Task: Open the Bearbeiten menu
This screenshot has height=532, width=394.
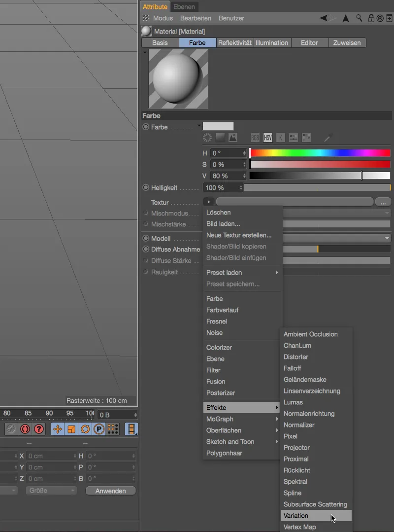Action: tap(196, 18)
